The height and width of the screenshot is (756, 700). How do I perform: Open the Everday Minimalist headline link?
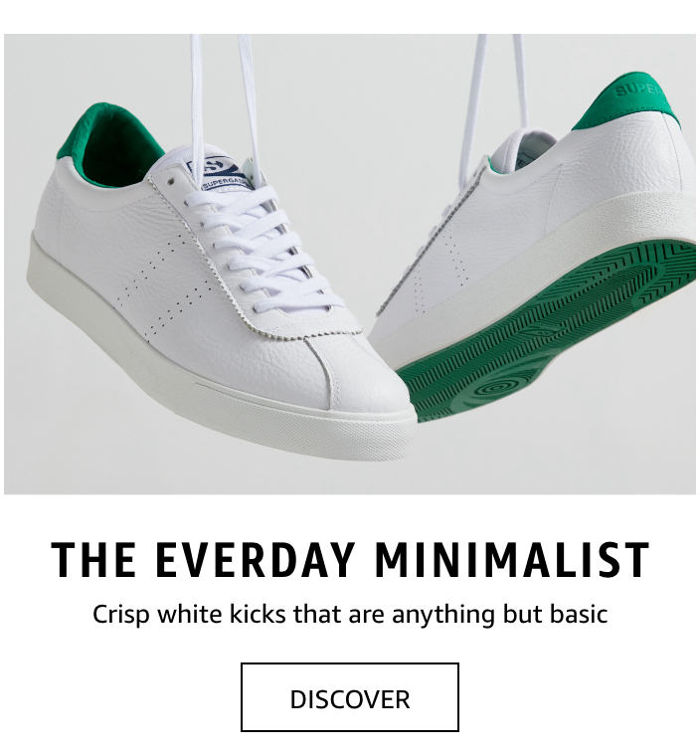click(350, 560)
